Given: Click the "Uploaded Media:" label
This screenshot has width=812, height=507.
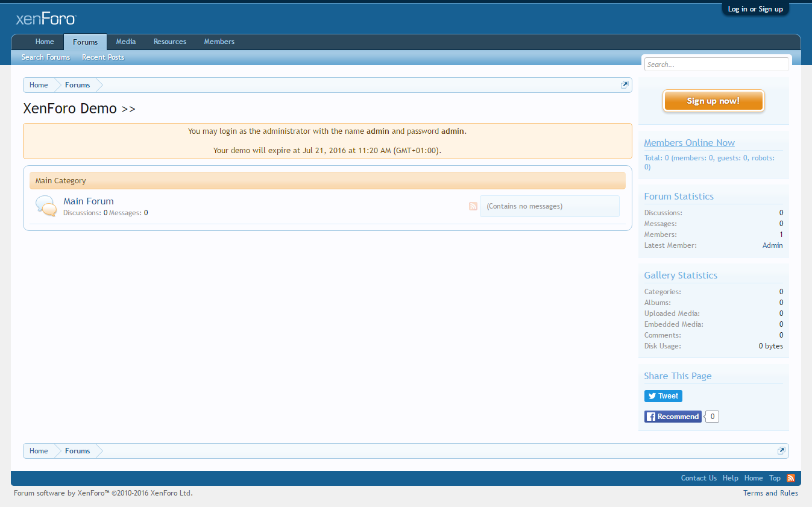Looking at the screenshot, I should [672, 313].
